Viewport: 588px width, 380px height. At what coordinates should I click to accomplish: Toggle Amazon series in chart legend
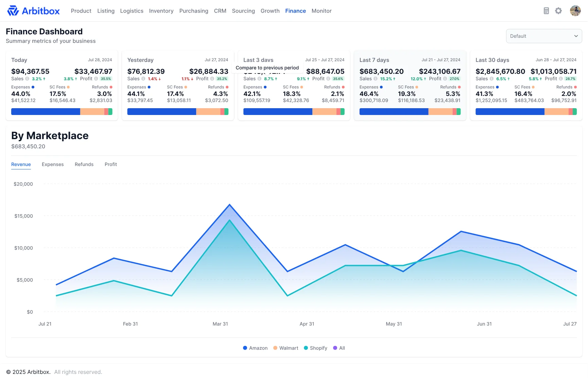coord(255,348)
